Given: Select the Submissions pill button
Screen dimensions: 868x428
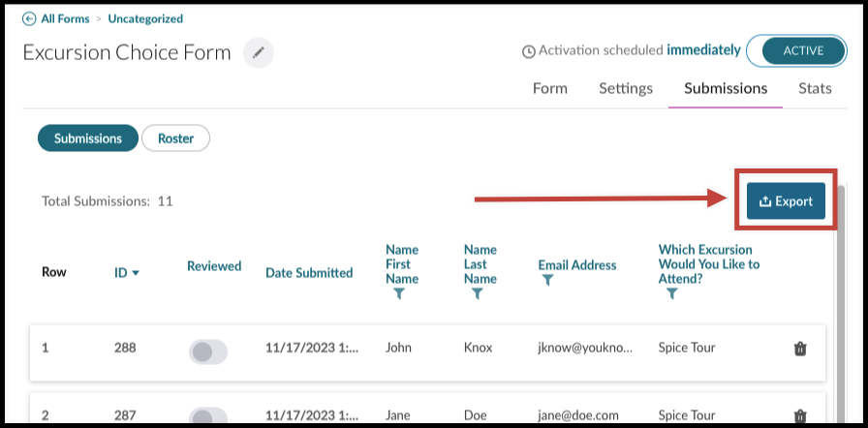Looking at the screenshot, I should 88,138.
